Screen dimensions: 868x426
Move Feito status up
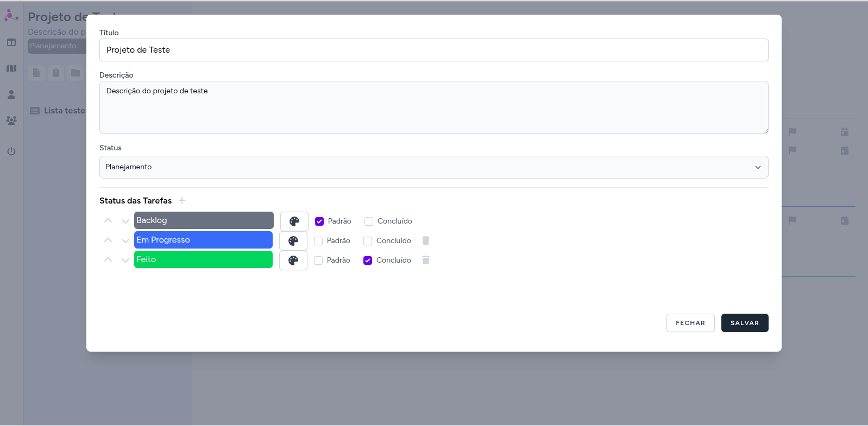point(108,260)
